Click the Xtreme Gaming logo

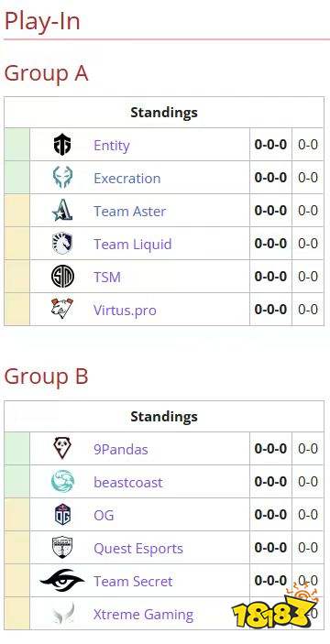(62, 614)
